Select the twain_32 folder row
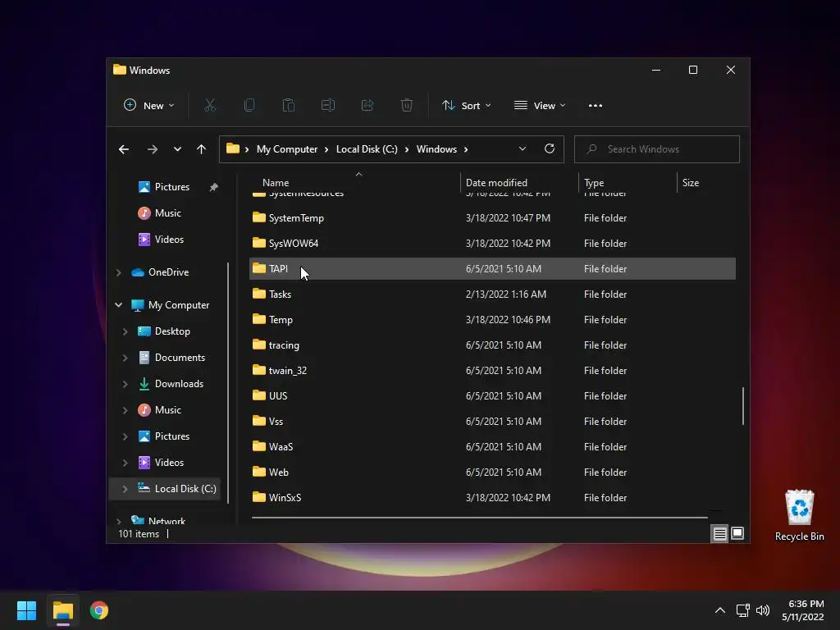Screen dimensions: 840x630 coord(492,370)
